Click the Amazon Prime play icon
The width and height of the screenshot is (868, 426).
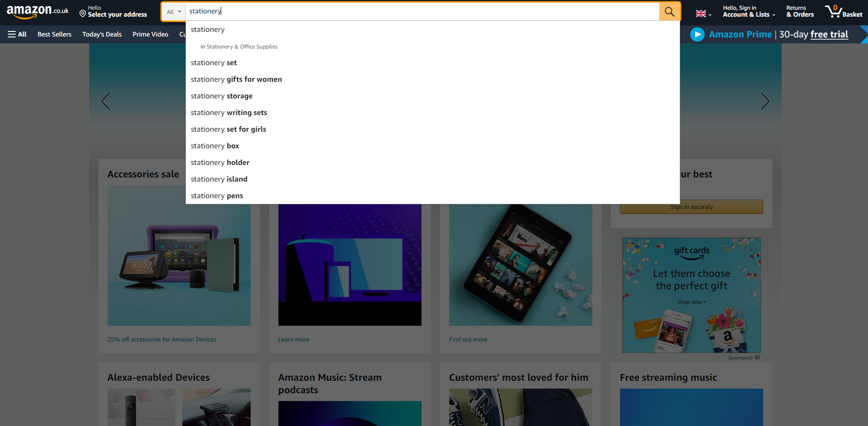coord(697,34)
